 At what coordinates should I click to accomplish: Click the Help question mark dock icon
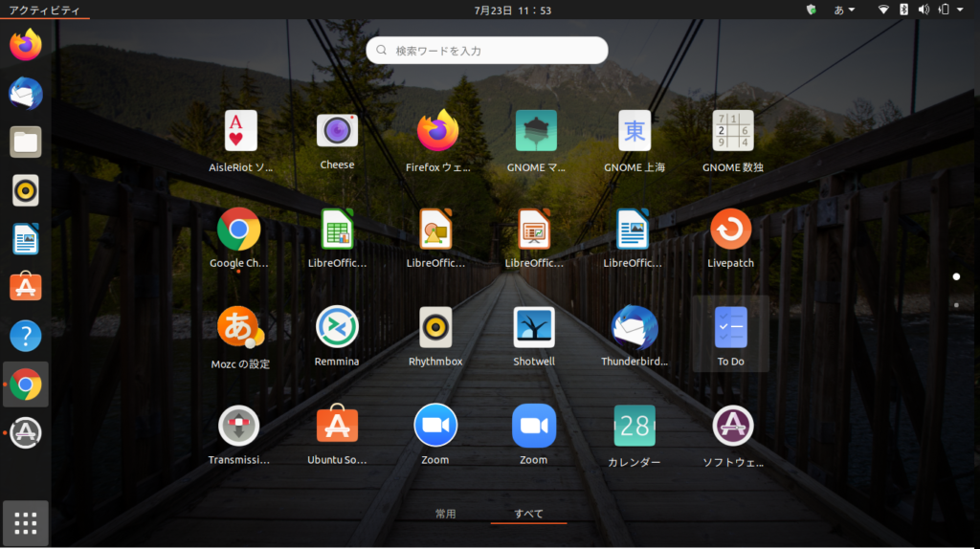26,336
